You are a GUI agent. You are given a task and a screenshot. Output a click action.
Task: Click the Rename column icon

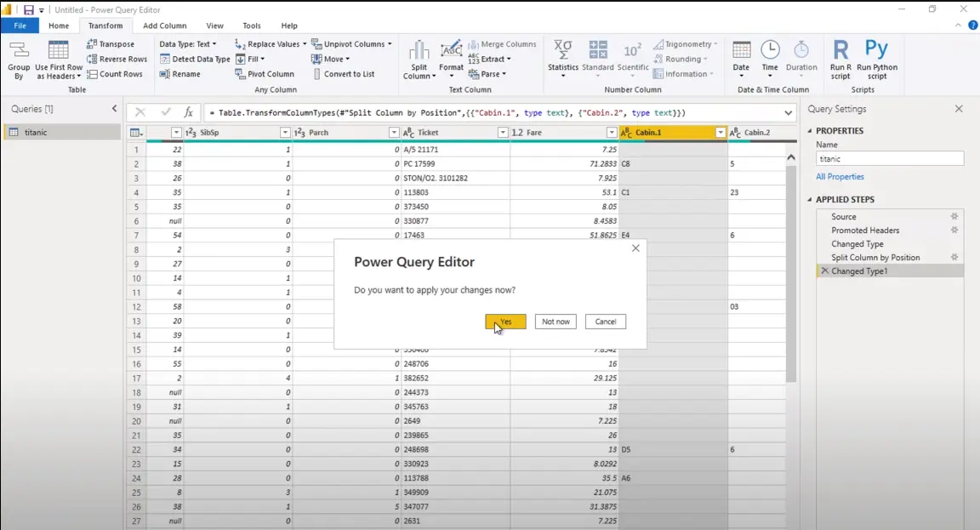[165, 74]
